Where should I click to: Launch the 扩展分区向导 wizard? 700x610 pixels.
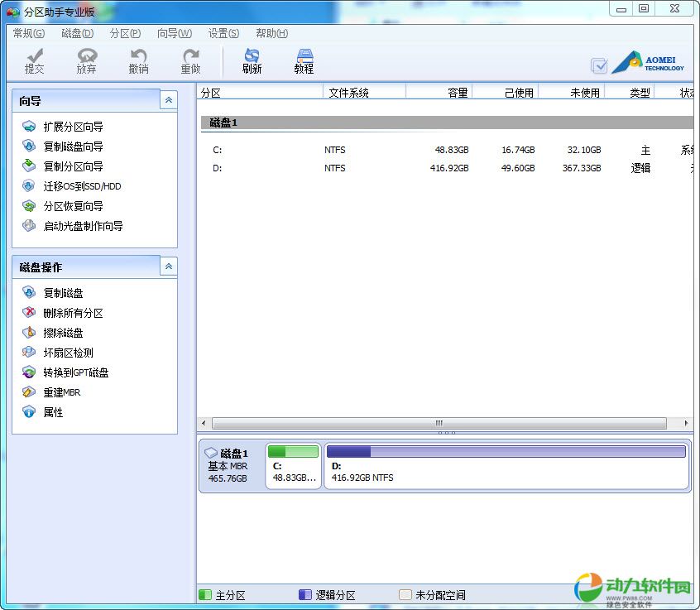tap(73, 127)
